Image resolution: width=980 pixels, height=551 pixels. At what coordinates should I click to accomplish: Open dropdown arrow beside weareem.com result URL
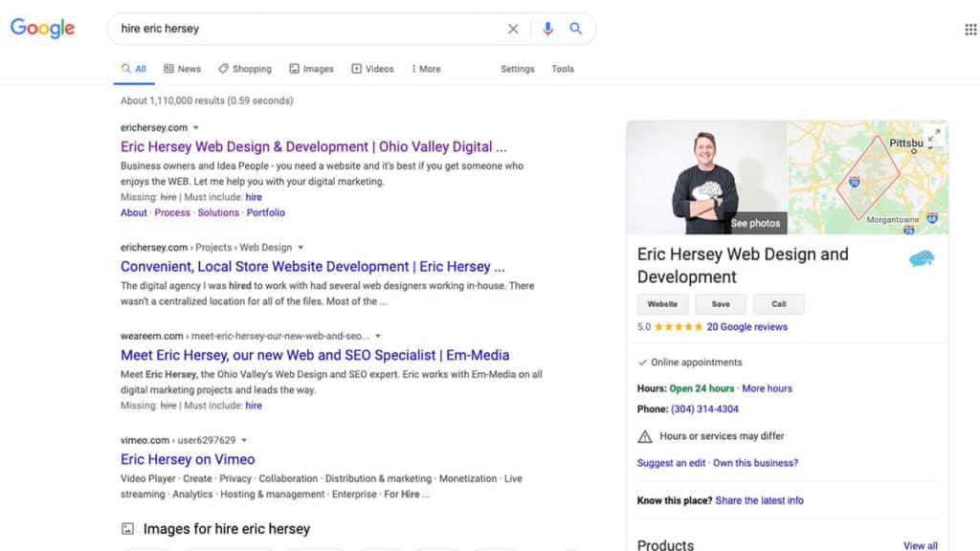pyautogui.click(x=378, y=336)
